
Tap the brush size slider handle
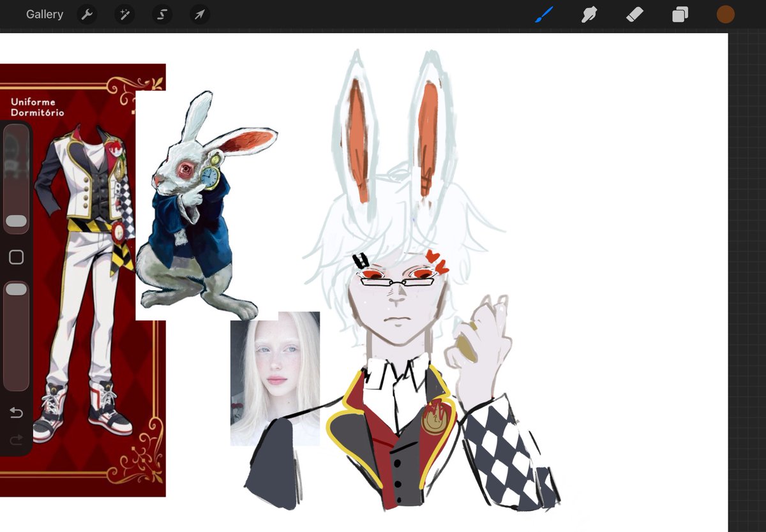[16, 221]
